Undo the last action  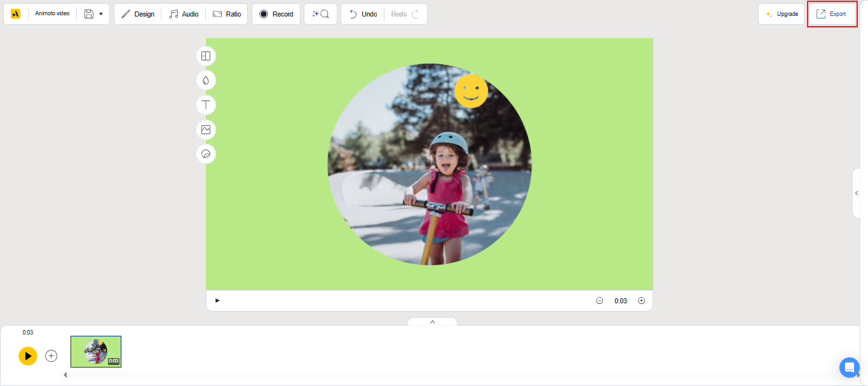(362, 13)
